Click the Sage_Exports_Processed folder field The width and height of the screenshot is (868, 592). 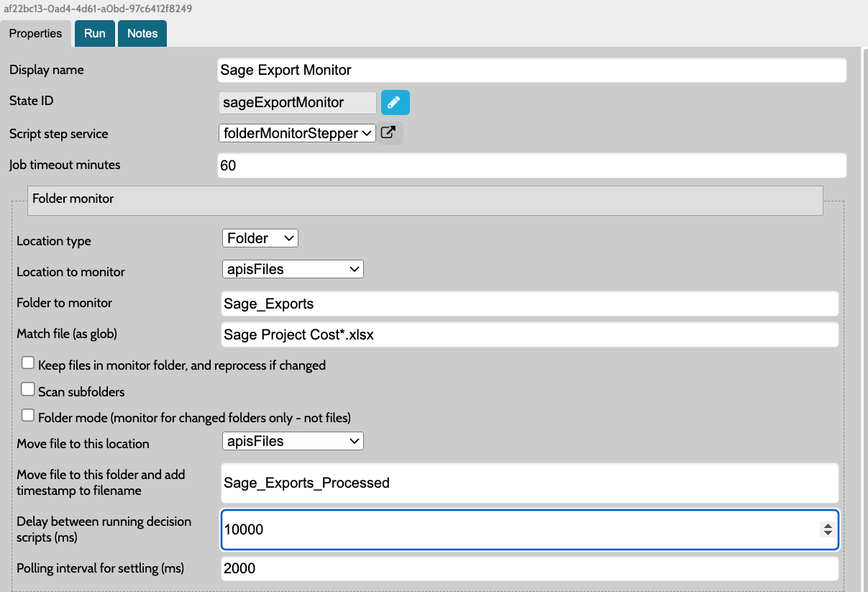coord(529,483)
